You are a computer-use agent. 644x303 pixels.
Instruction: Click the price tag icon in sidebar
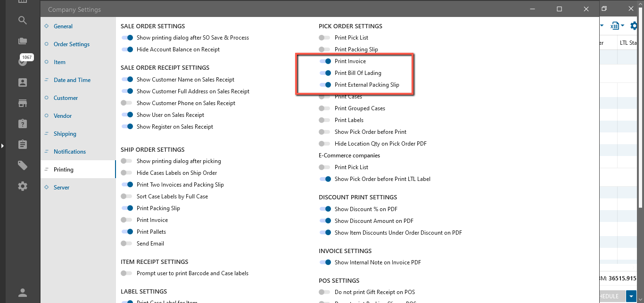click(23, 165)
